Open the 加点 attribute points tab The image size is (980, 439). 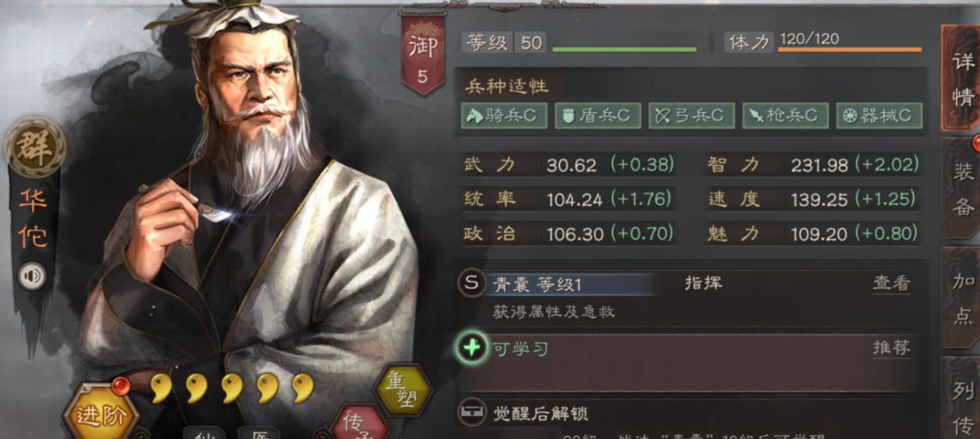(961, 298)
